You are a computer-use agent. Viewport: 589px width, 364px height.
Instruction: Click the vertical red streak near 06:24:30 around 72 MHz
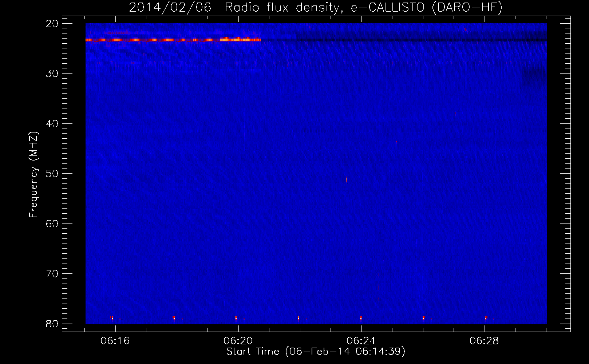tap(379, 288)
